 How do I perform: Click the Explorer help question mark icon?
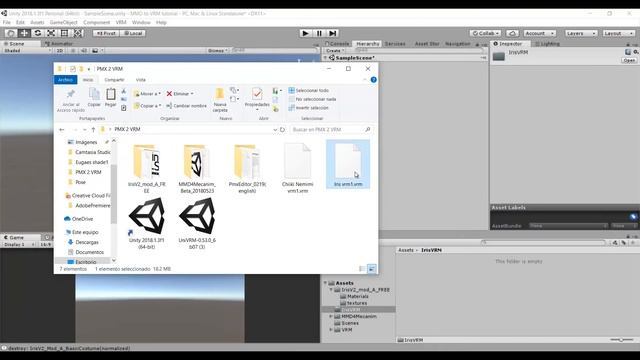(x=373, y=80)
